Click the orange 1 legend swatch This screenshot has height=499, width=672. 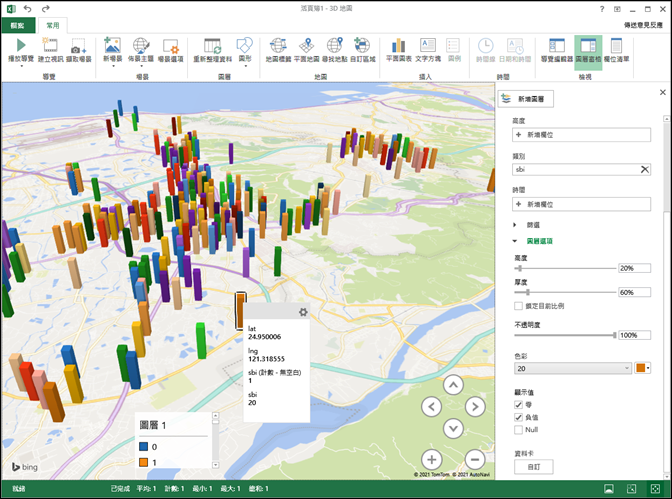click(144, 463)
